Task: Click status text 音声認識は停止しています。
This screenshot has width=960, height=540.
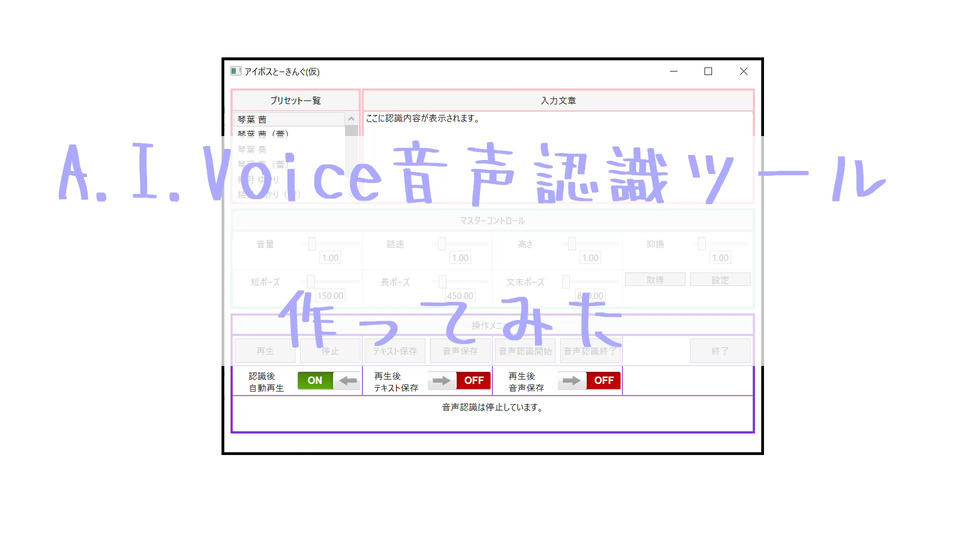Action: pyautogui.click(x=492, y=407)
